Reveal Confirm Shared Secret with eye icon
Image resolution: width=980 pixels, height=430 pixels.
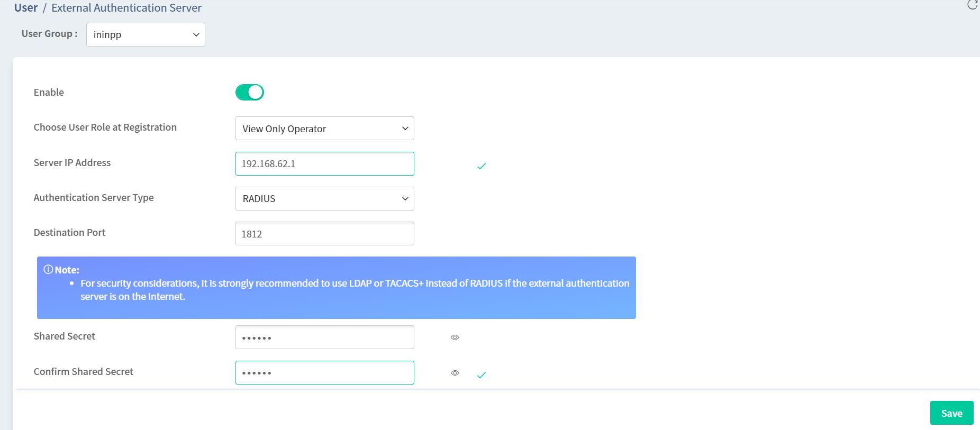[455, 373]
